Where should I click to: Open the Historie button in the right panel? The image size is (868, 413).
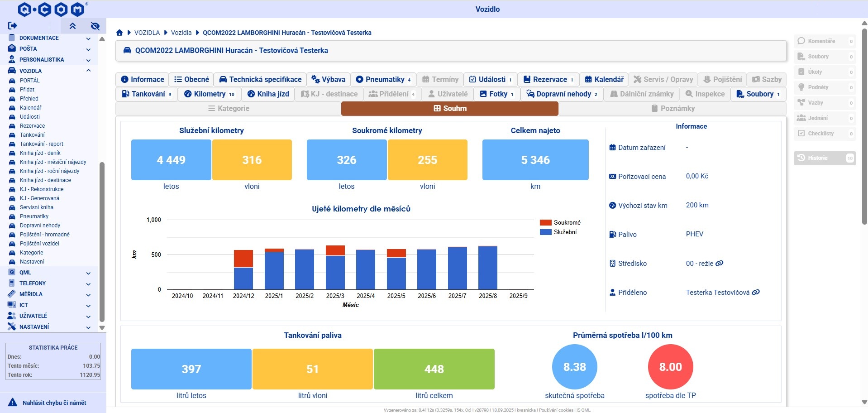824,158
